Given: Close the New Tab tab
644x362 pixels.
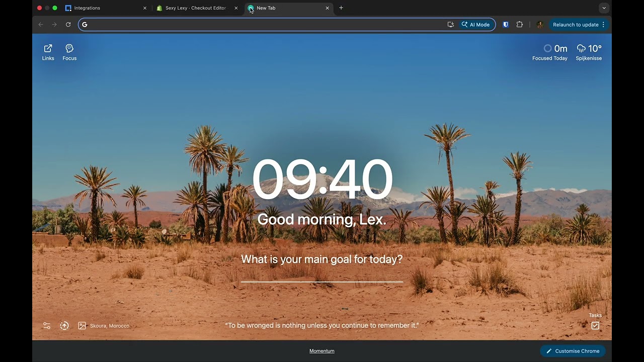Looking at the screenshot, I should coord(328,8).
